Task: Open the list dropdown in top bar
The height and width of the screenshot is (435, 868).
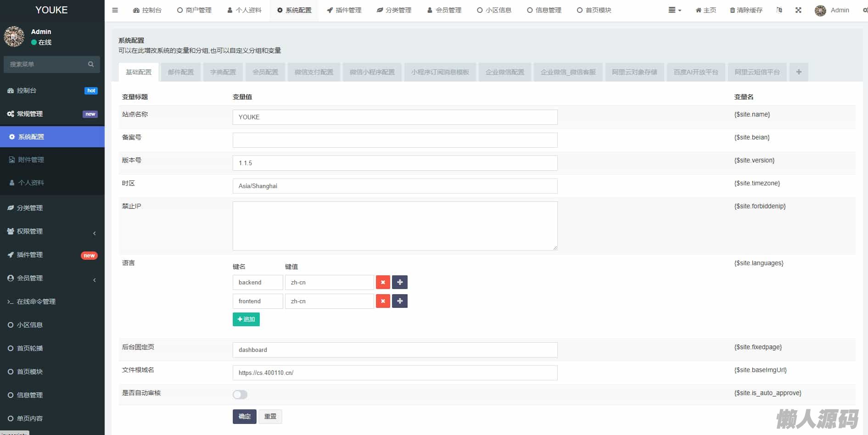Action: click(674, 10)
